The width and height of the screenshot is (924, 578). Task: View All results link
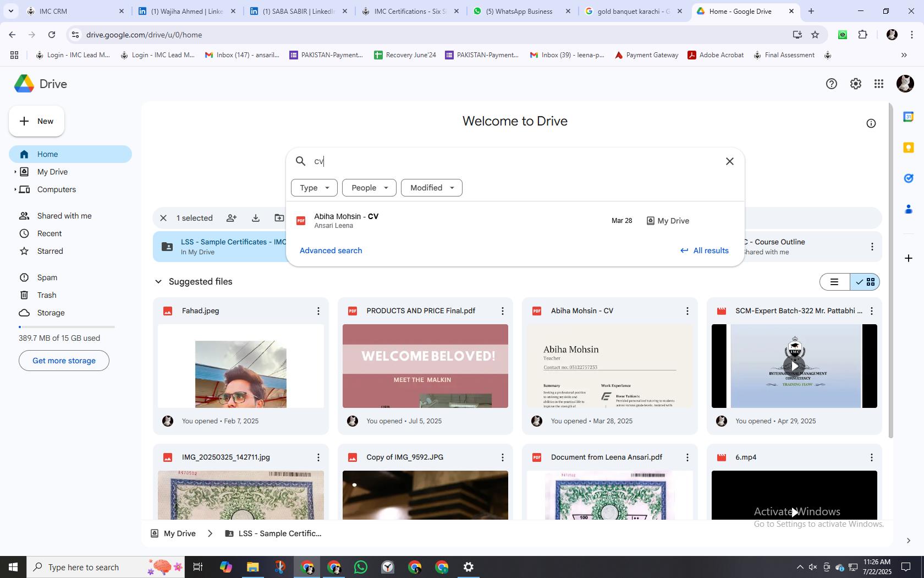coord(705,250)
